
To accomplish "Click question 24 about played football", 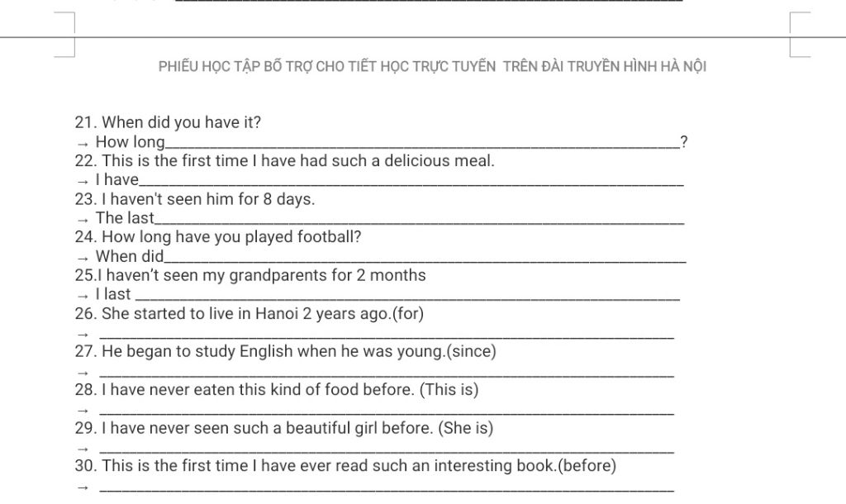I will point(218,237).
